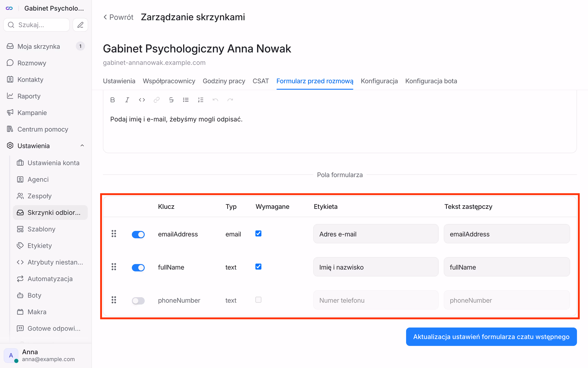Click the Adres e-mail label field
The width and height of the screenshot is (588, 368).
pyautogui.click(x=376, y=234)
